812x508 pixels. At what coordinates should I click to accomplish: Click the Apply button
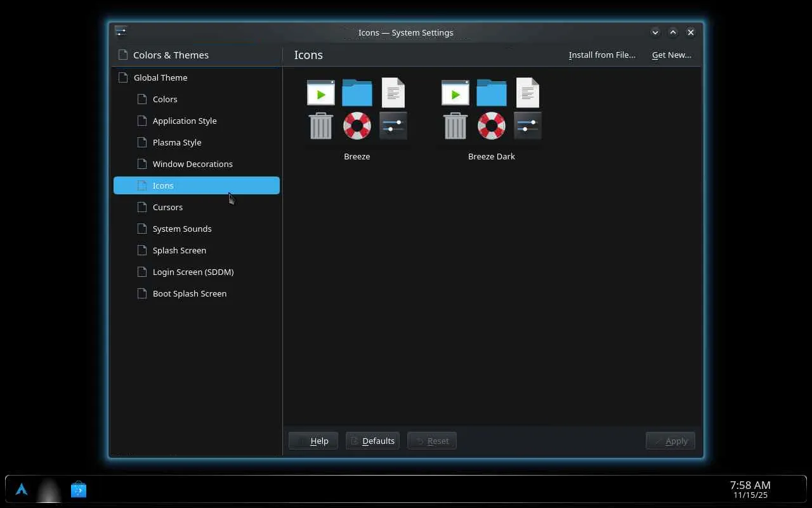(x=671, y=441)
